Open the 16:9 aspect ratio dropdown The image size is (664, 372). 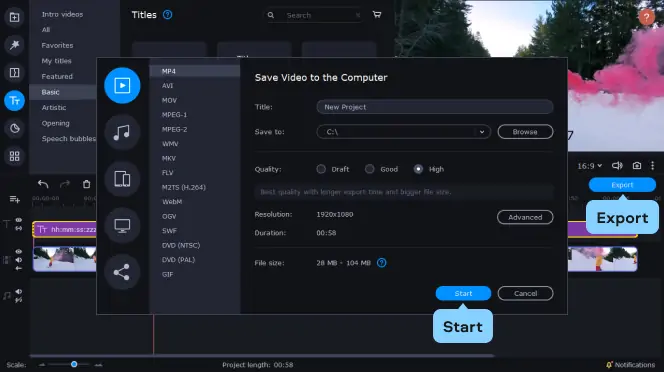589,166
